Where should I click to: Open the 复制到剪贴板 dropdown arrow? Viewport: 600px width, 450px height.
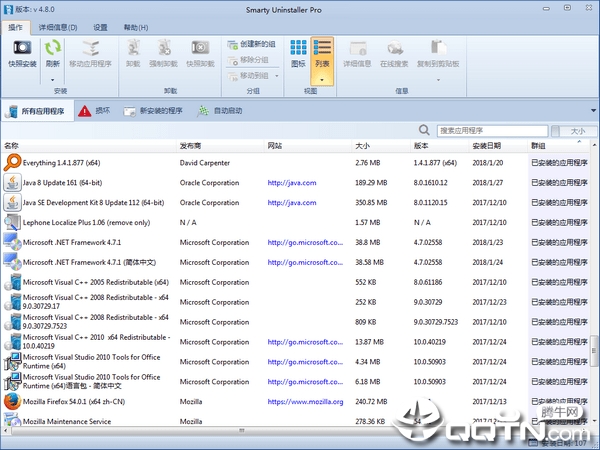[x=438, y=80]
